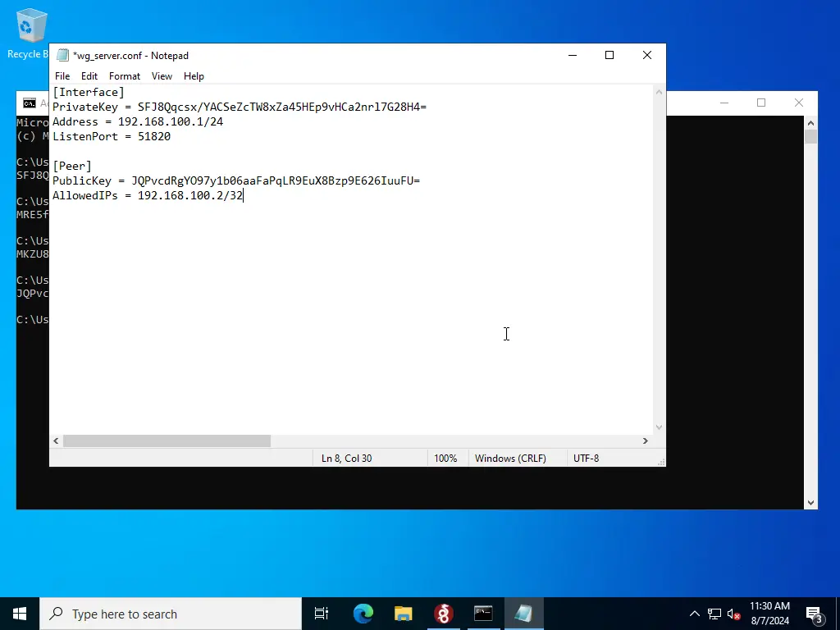Open File Explorer from taskbar
The image size is (840, 630).
[404, 614]
